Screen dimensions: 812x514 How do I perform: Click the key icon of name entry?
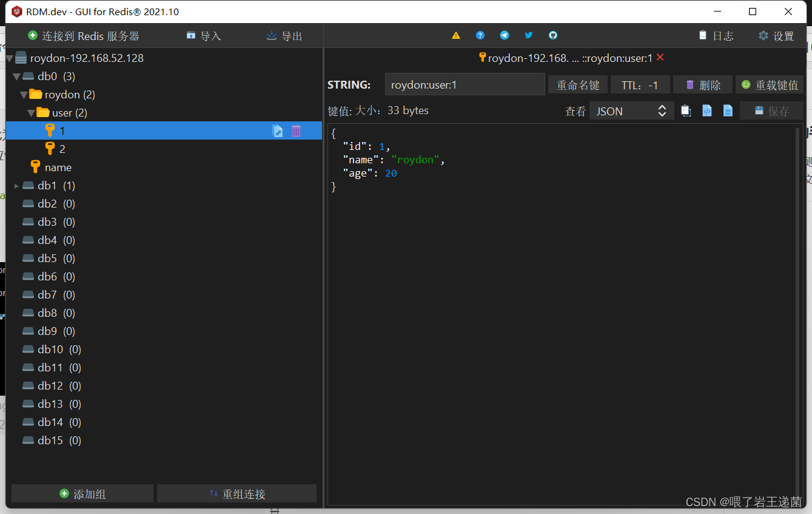(36, 167)
